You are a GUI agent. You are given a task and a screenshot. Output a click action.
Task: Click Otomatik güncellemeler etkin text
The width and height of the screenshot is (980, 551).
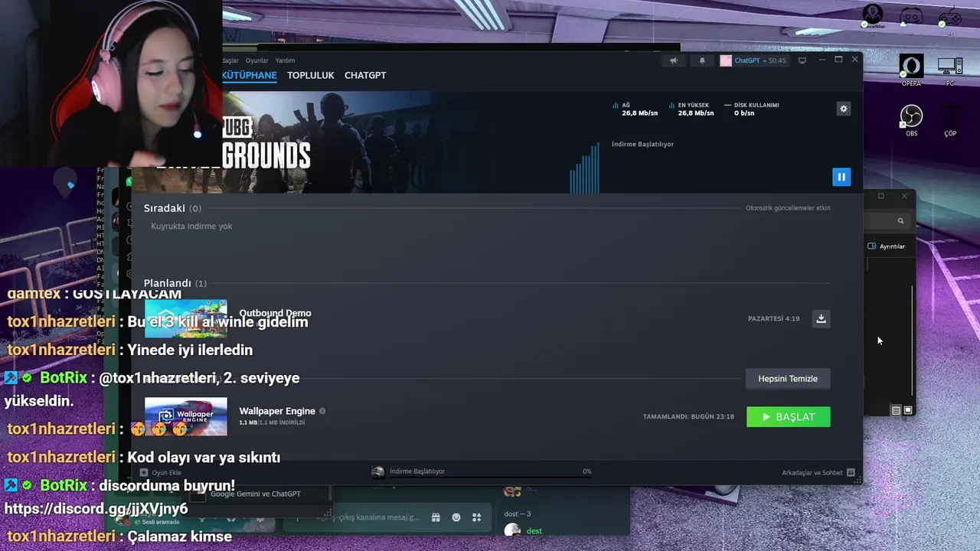click(788, 208)
